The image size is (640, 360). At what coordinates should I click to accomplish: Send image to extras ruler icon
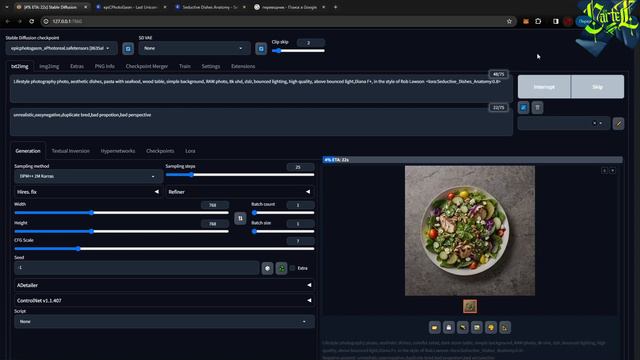tap(505, 327)
